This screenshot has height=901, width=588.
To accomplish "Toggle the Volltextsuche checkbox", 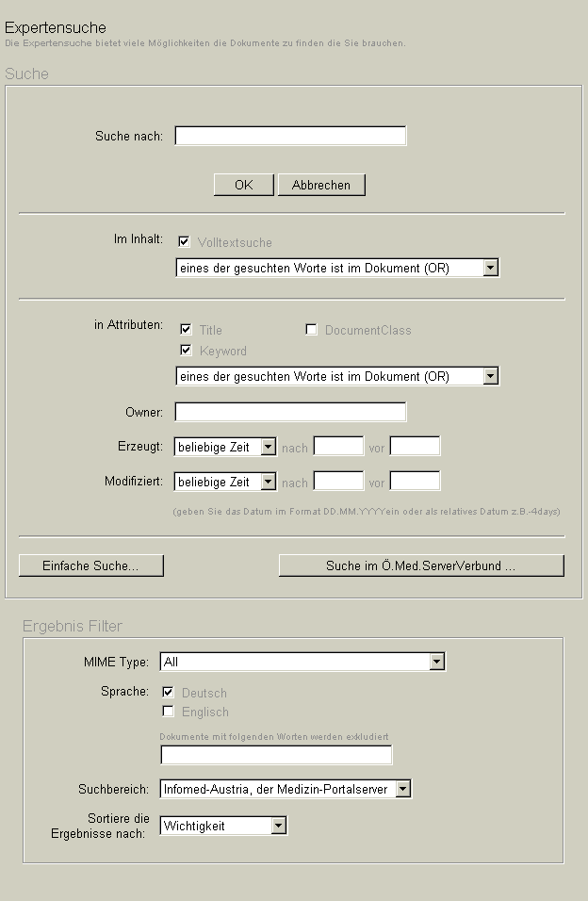I will coord(184,241).
